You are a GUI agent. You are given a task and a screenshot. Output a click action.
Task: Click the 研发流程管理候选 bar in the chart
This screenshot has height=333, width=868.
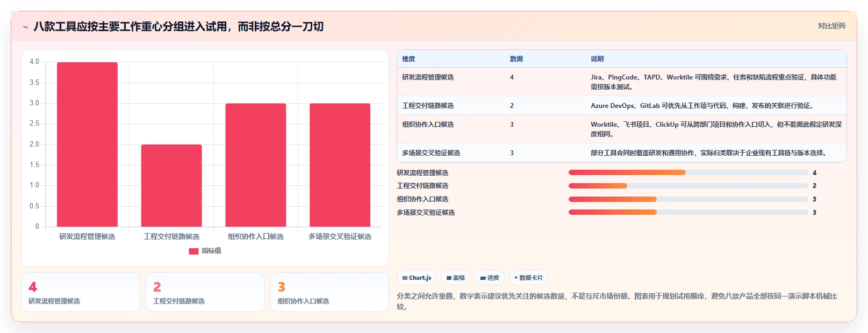click(x=87, y=144)
